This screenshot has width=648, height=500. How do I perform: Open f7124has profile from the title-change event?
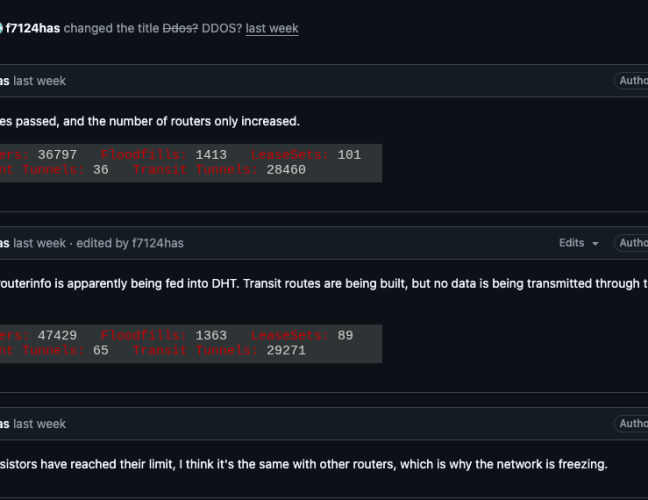pyautogui.click(x=32, y=28)
